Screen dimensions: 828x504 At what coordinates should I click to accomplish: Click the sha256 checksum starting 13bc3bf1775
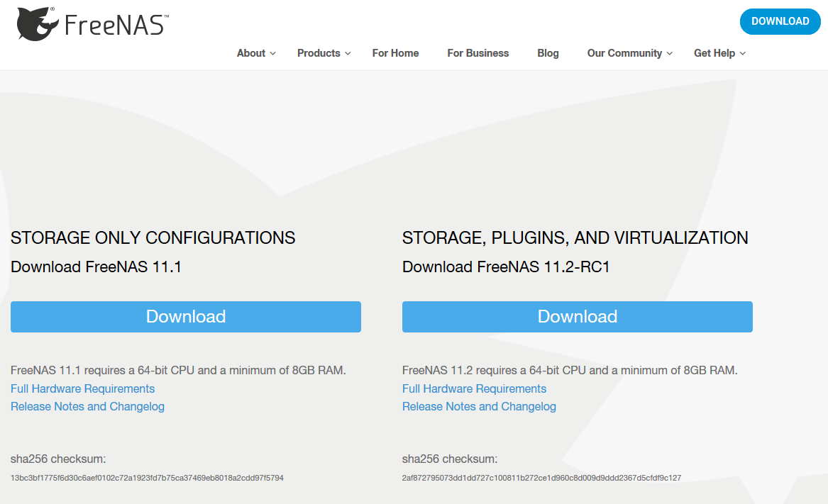click(x=147, y=478)
